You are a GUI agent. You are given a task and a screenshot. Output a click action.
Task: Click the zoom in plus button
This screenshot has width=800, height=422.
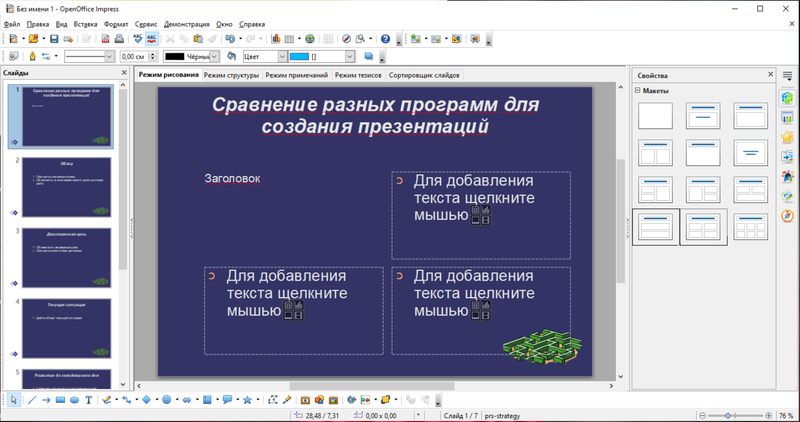[x=769, y=415]
